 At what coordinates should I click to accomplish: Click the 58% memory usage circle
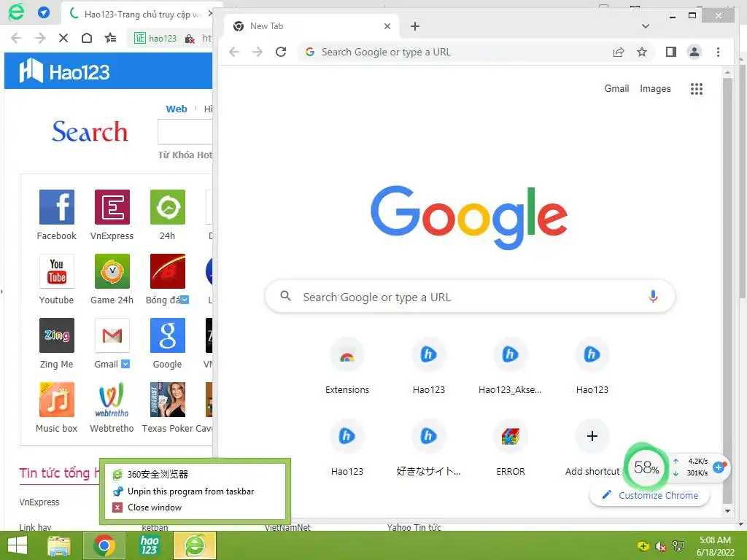pyautogui.click(x=646, y=467)
